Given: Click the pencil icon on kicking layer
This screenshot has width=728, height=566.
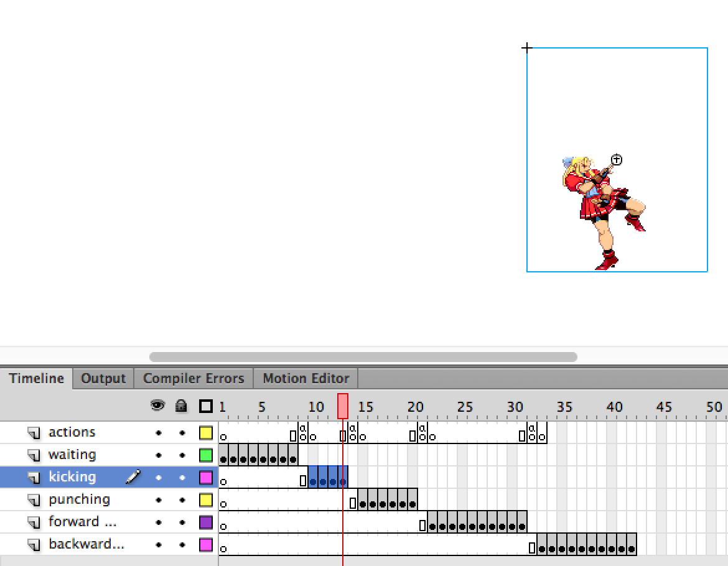Looking at the screenshot, I should click(x=133, y=476).
